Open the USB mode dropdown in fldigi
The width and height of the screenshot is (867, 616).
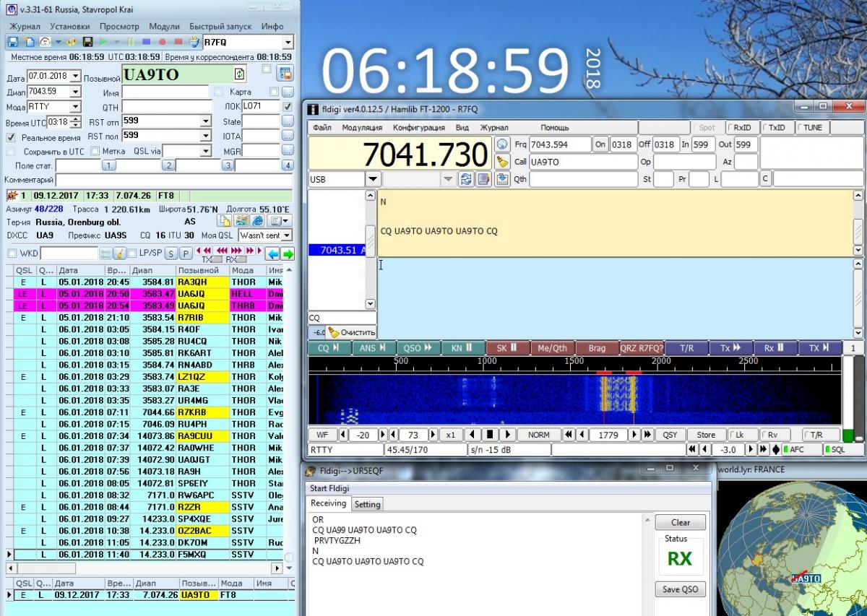[373, 178]
